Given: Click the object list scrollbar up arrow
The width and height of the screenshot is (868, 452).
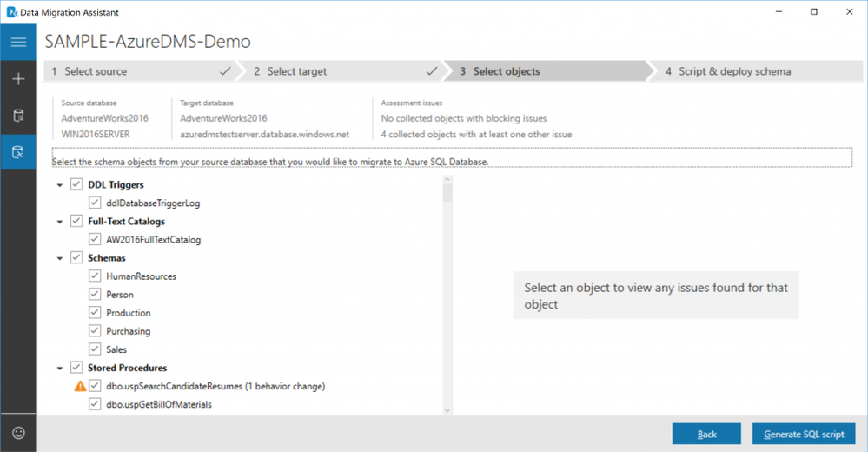Looking at the screenshot, I should pyautogui.click(x=447, y=179).
